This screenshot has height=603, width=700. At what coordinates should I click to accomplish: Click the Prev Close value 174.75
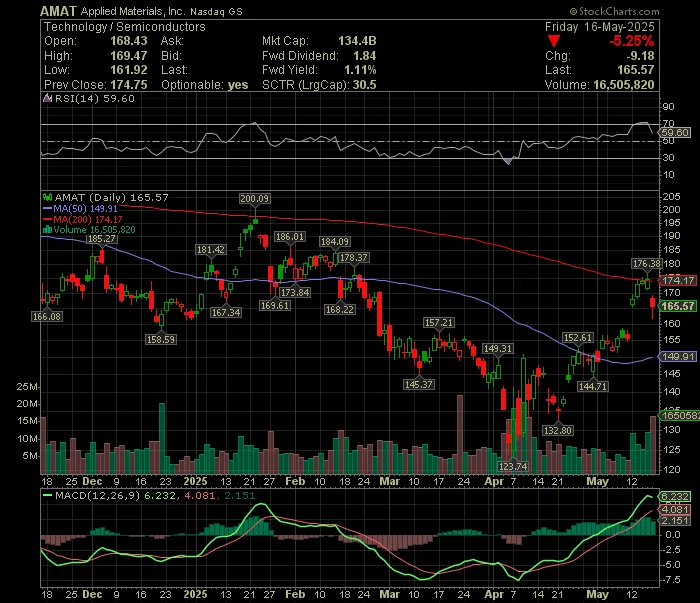click(129, 85)
